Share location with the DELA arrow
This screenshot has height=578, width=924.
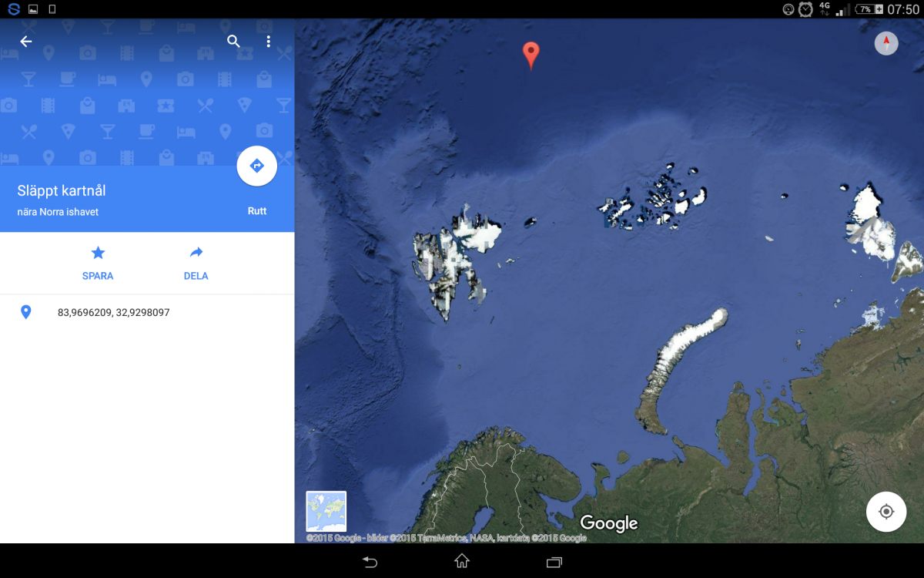pos(196,263)
